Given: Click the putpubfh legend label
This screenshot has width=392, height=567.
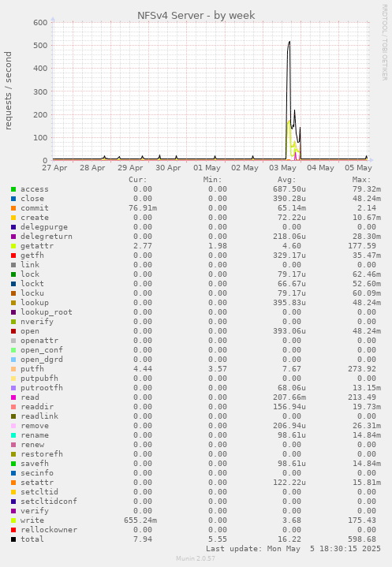Looking at the screenshot, I should click(39, 379).
